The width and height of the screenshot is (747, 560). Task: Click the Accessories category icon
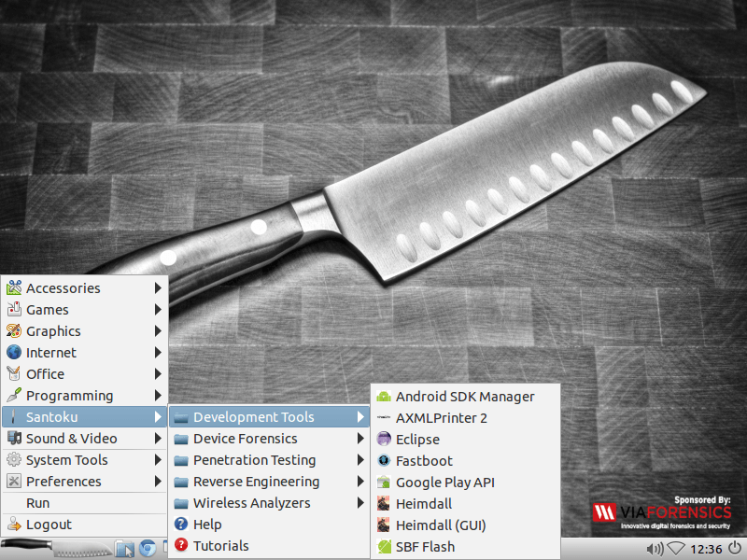click(14, 287)
